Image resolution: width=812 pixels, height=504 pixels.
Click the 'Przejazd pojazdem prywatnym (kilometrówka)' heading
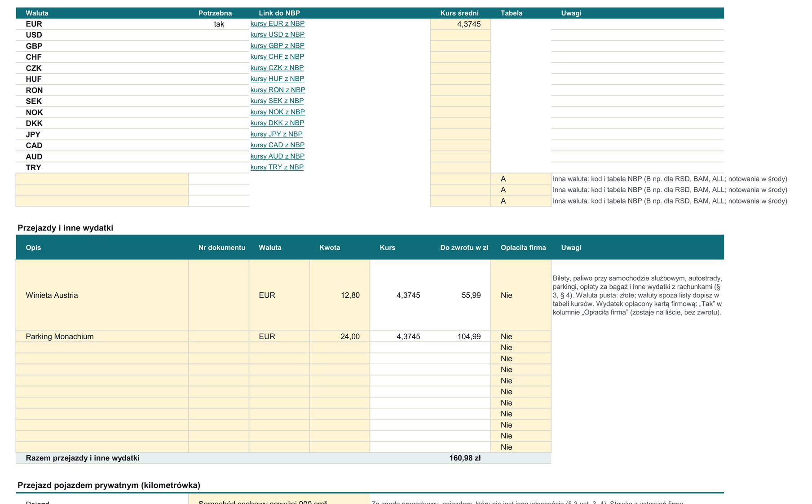109,485
